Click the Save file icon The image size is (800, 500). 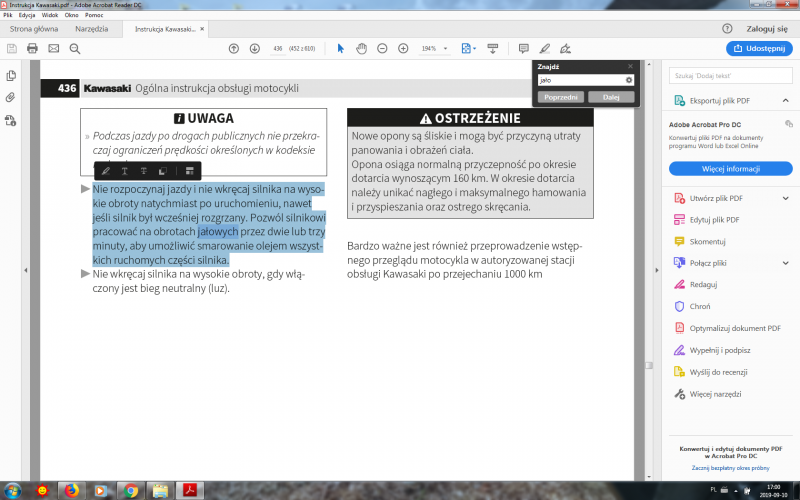[x=12, y=48]
